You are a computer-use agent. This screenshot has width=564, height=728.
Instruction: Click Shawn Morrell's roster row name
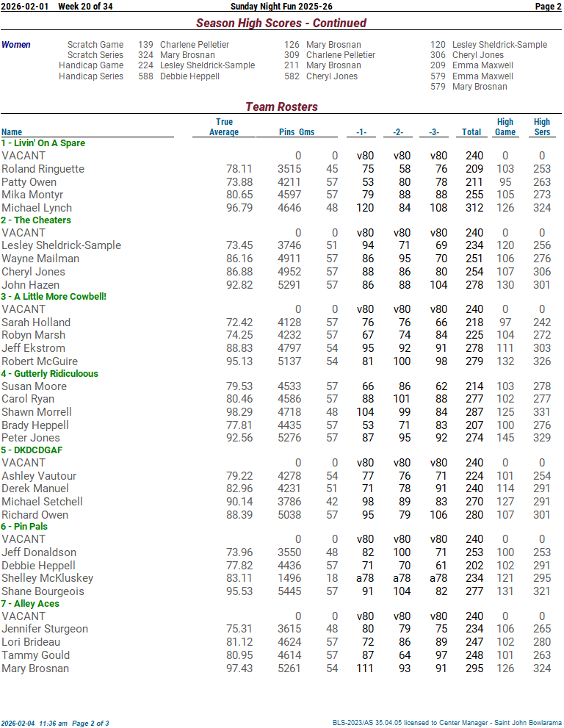coord(37,412)
